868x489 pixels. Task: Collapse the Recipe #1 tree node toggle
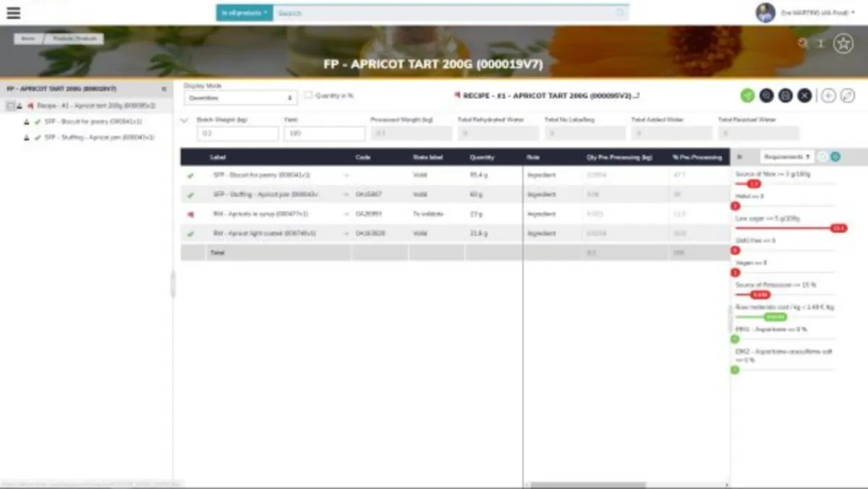point(10,106)
